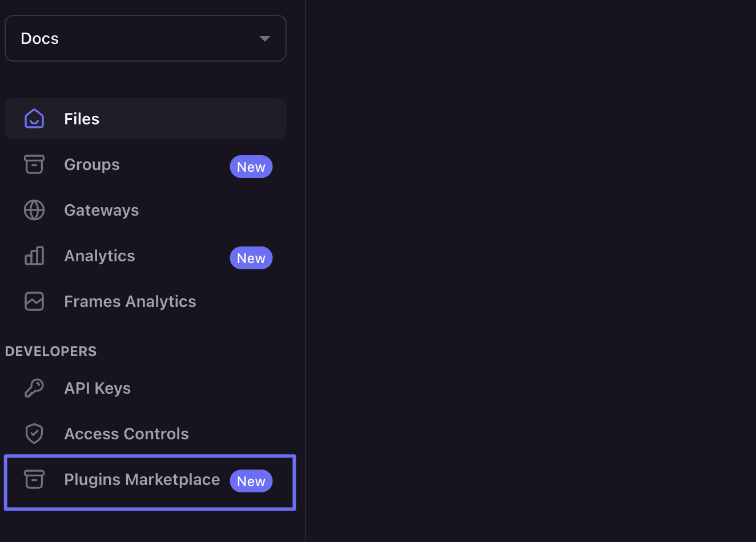
Task: Expand the dropdown arrow beside Docs
Action: point(264,38)
